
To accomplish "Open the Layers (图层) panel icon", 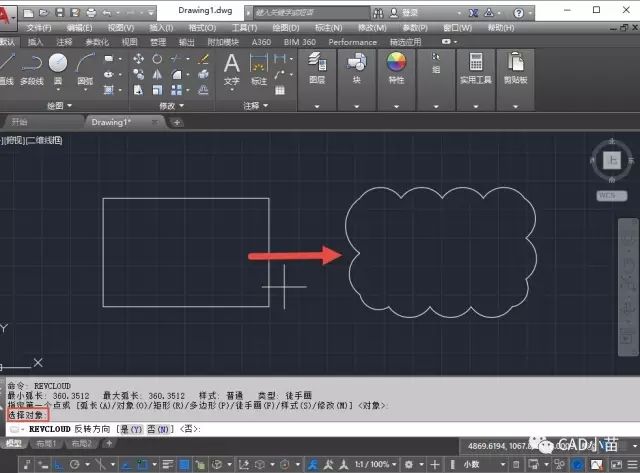I will click(317, 66).
